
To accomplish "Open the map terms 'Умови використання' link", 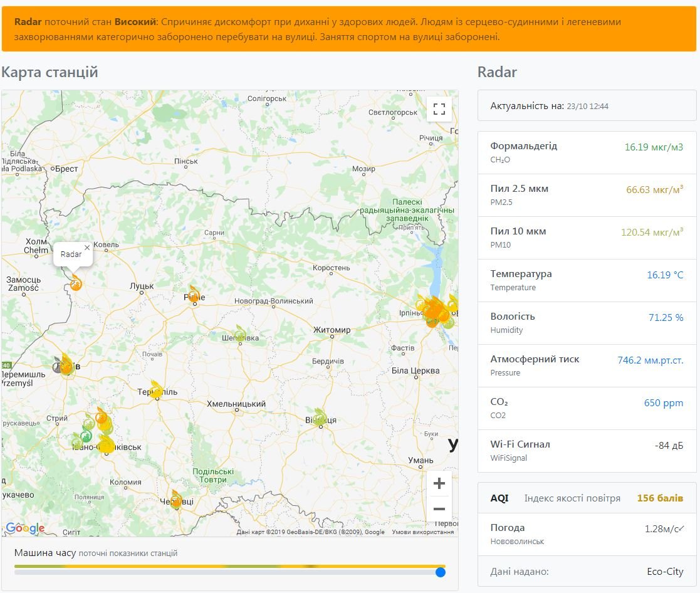I will (422, 532).
